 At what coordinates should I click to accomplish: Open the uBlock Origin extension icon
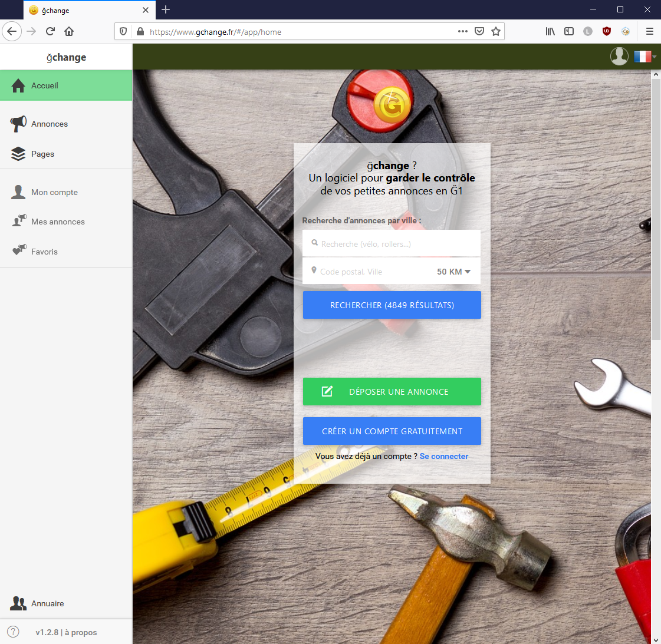606,31
